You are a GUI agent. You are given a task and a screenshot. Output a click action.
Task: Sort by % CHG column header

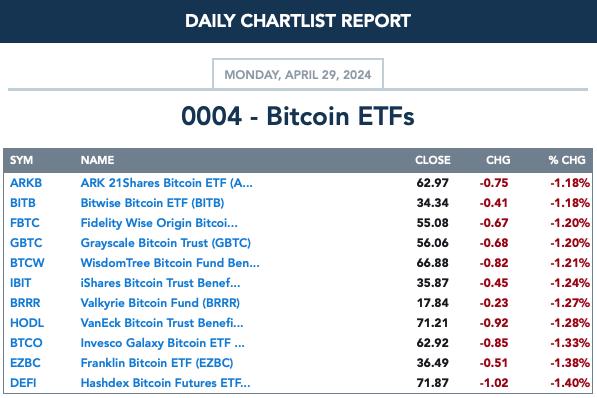[567, 160]
